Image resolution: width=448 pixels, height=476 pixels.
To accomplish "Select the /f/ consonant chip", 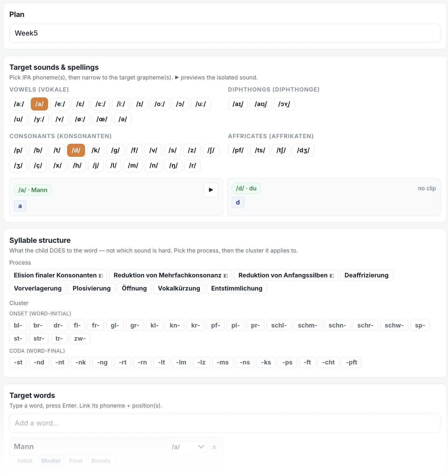I will [134, 150].
